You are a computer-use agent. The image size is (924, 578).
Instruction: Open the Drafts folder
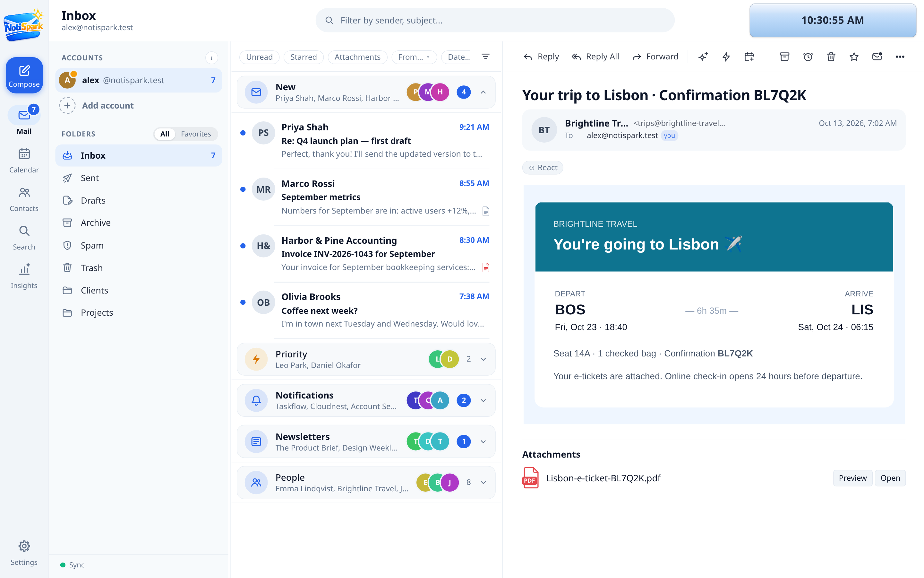pos(139,200)
